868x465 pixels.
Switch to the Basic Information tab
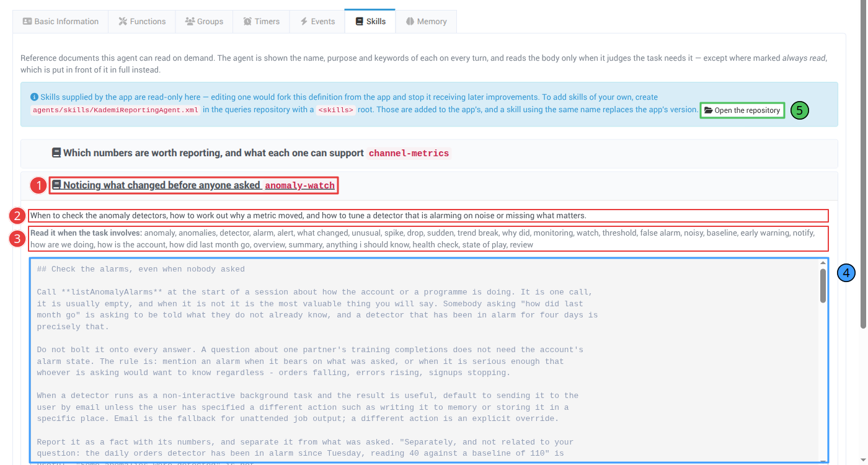[x=61, y=21]
